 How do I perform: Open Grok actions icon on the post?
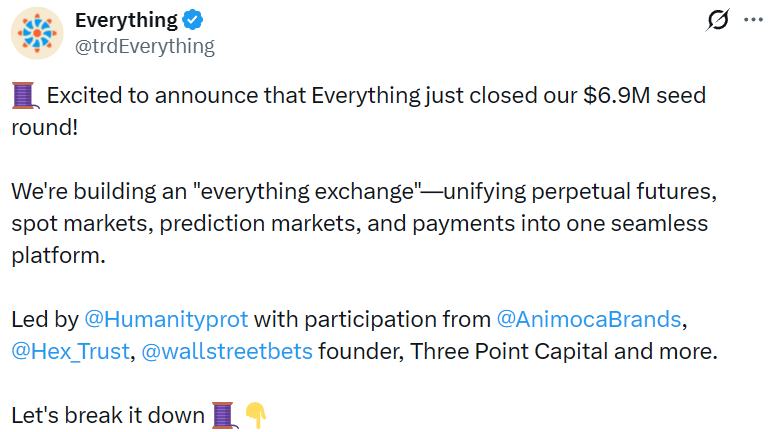pyautogui.click(x=717, y=20)
